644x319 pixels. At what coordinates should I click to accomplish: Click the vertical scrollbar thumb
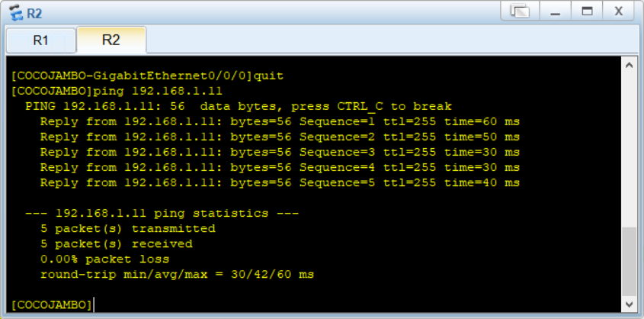629,262
